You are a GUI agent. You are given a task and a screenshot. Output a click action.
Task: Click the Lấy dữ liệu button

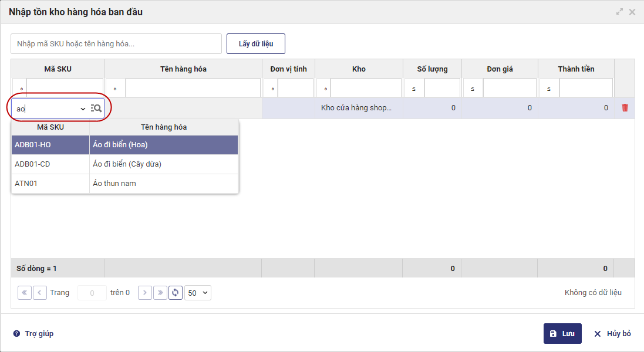(256, 44)
